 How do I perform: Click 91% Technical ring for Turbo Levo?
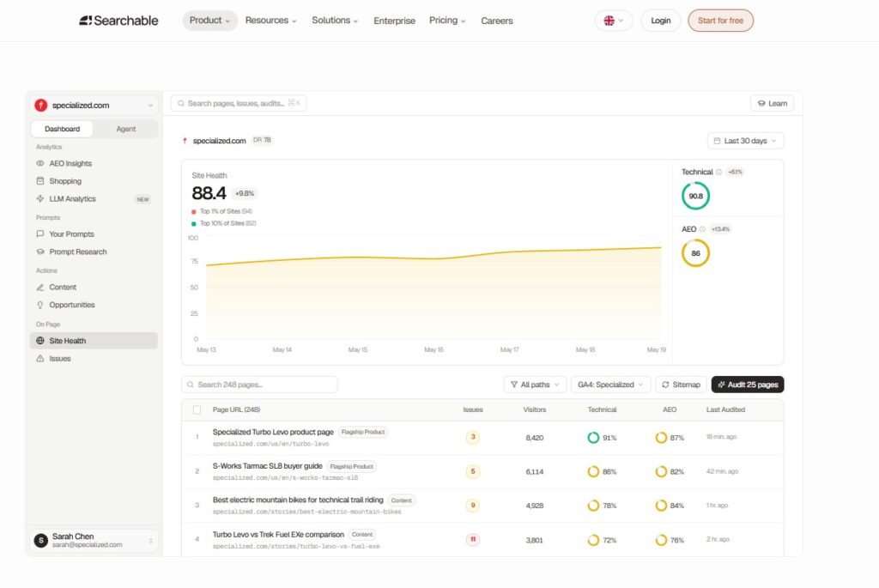tap(593, 438)
